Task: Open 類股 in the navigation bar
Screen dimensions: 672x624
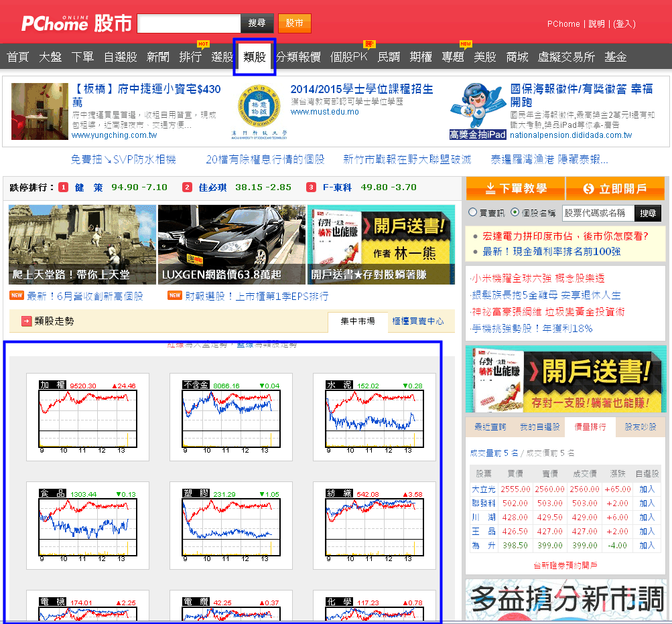Action: point(255,56)
